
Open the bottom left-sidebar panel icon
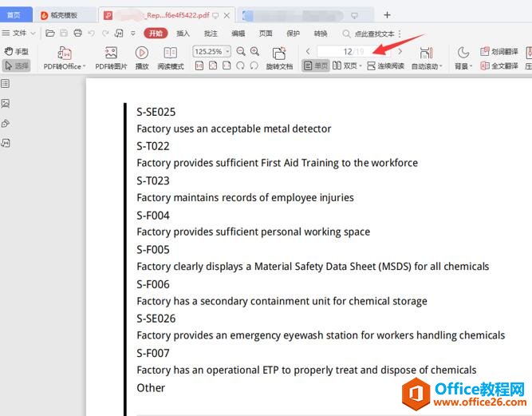5,143
